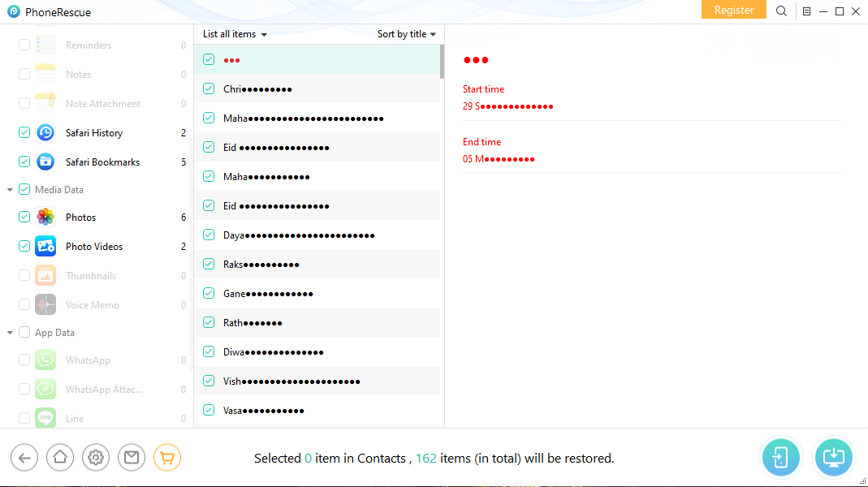The width and height of the screenshot is (868, 487).
Task: Open the shopping cart icon
Action: coord(167,458)
